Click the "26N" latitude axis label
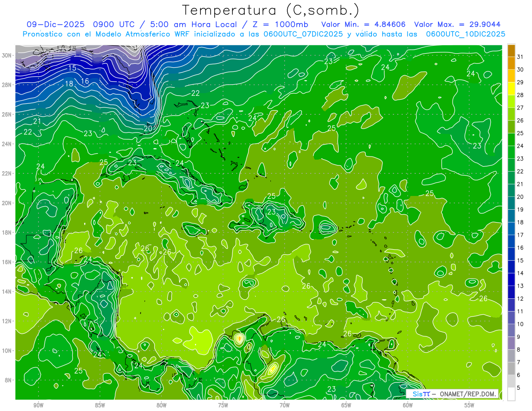 (x=8, y=114)
